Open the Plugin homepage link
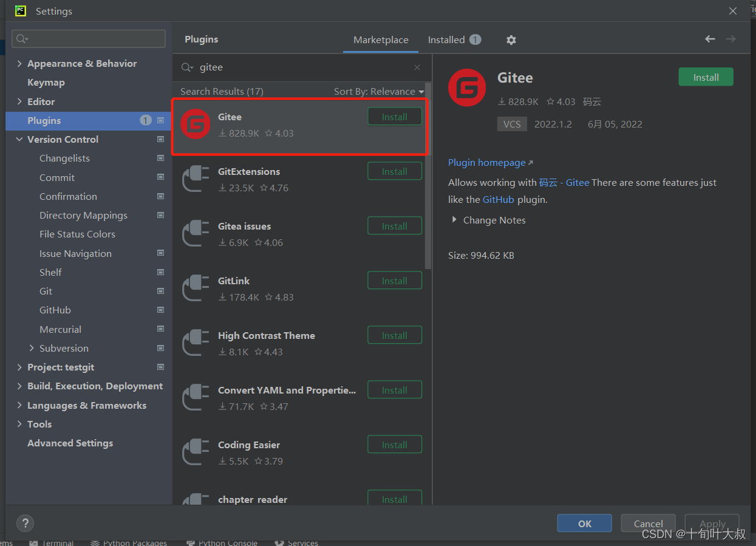Image resolution: width=756 pixels, height=546 pixels. (487, 163)
